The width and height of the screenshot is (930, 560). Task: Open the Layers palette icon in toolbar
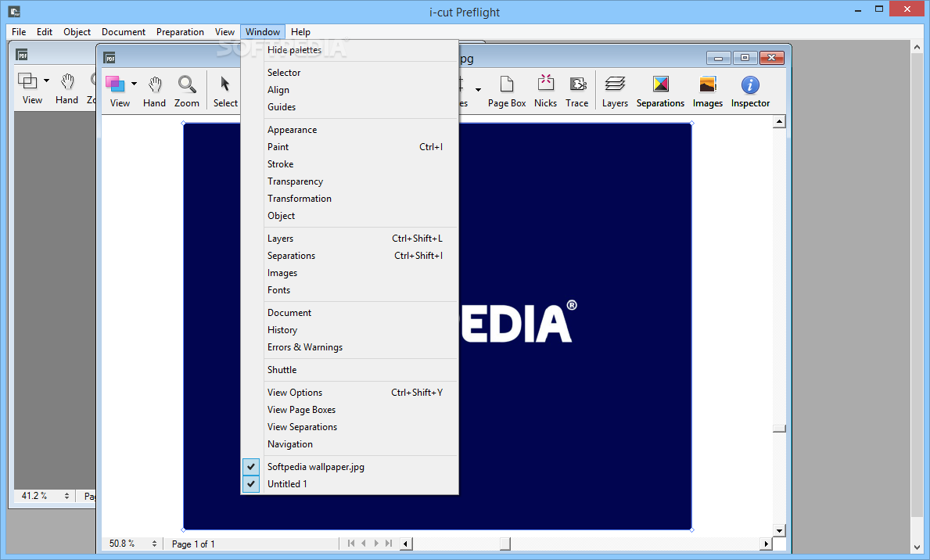(x=615, y=84)
